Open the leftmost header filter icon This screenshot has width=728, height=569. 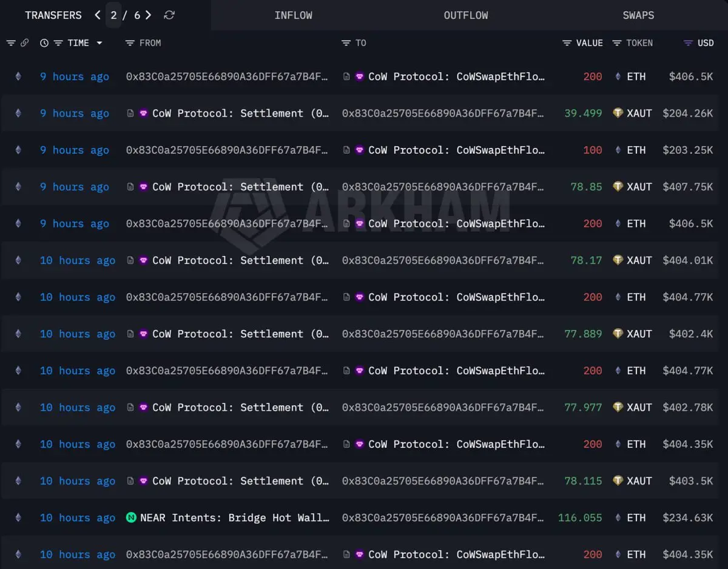pyautogui.click(x=11, y=43)
